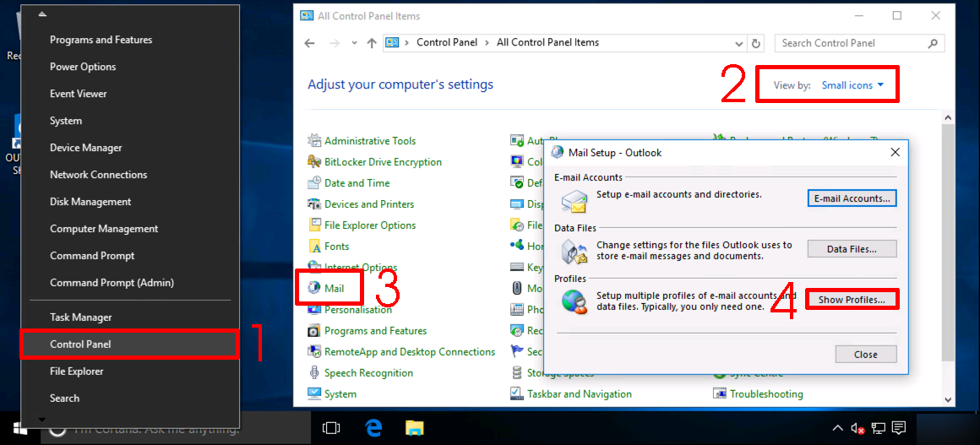Click the Show Profiles button

852,300
